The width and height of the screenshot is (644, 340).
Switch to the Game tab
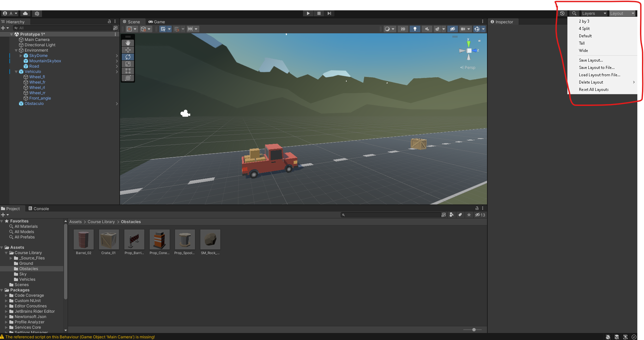pyautogui.click(x=157, y=22)
